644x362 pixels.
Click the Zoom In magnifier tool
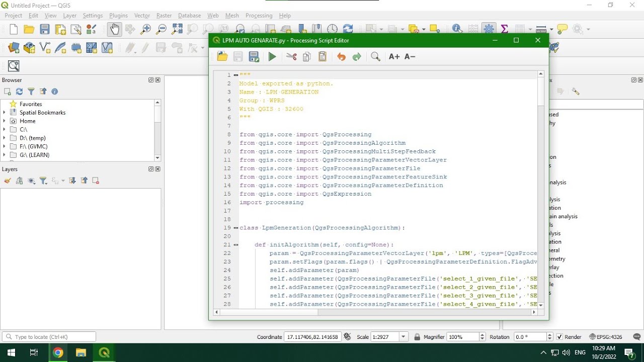(x=145, y=29)
